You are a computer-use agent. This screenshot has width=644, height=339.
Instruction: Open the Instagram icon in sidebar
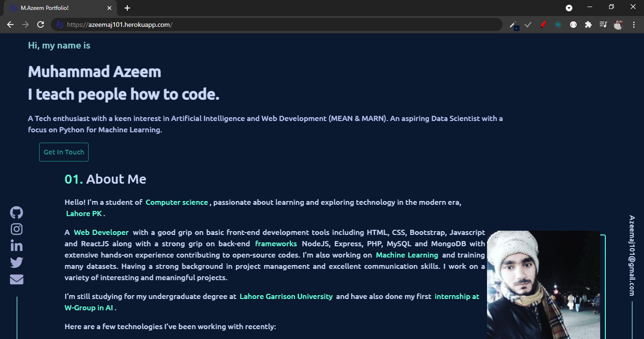coord(17,229)
